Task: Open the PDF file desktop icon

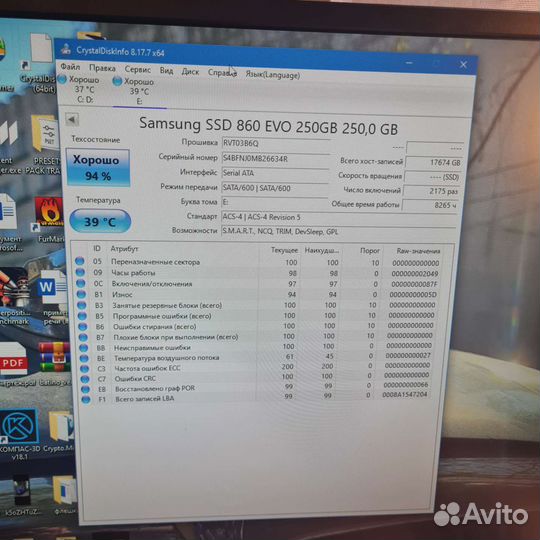Action: (13, 363)
